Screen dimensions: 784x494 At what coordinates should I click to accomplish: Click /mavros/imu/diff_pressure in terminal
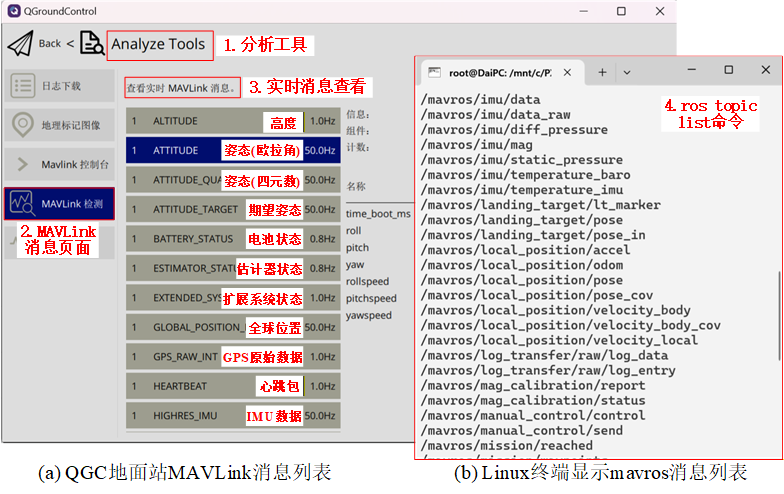coord(514,130)
